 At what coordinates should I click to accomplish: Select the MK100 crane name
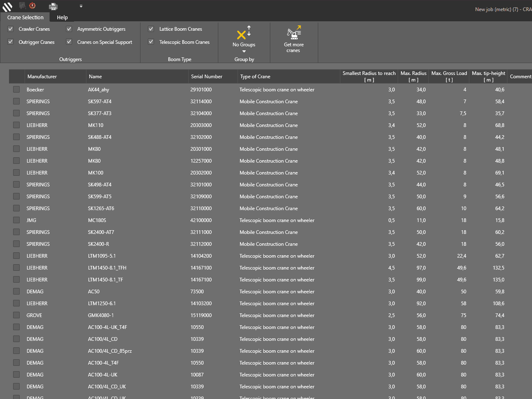click(x=95, y=173)
